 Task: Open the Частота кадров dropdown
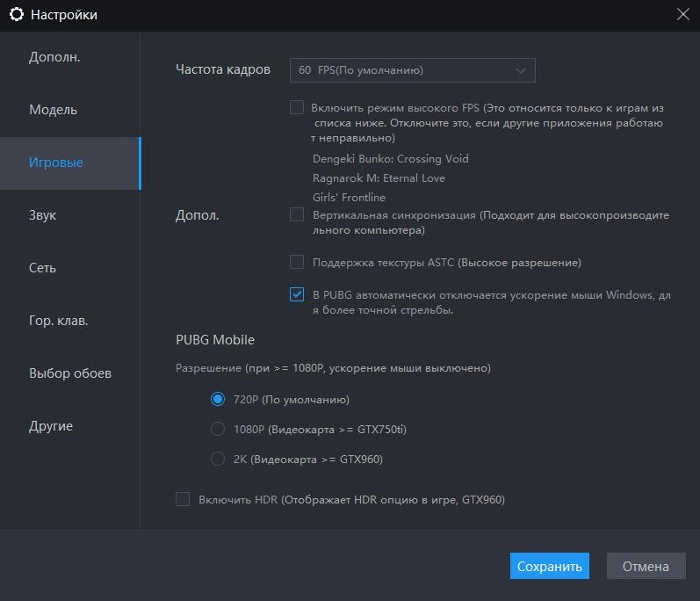click(412, 70)
